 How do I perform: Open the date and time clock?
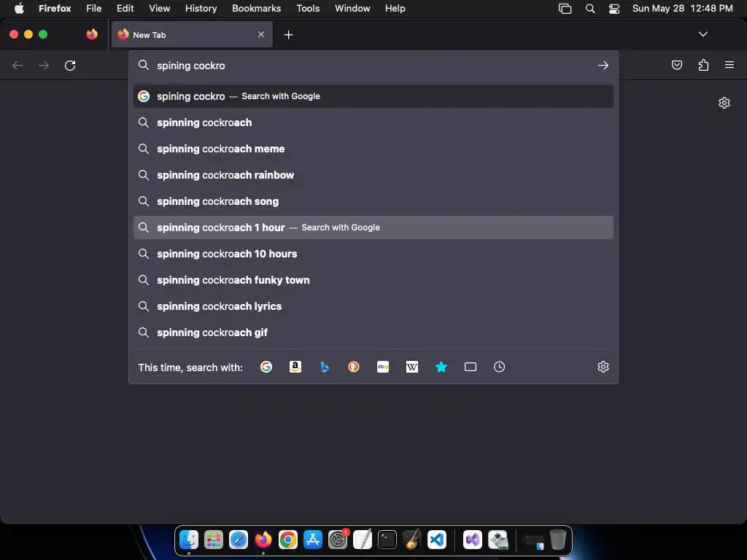pyautogui.click(x=682, y=9)
